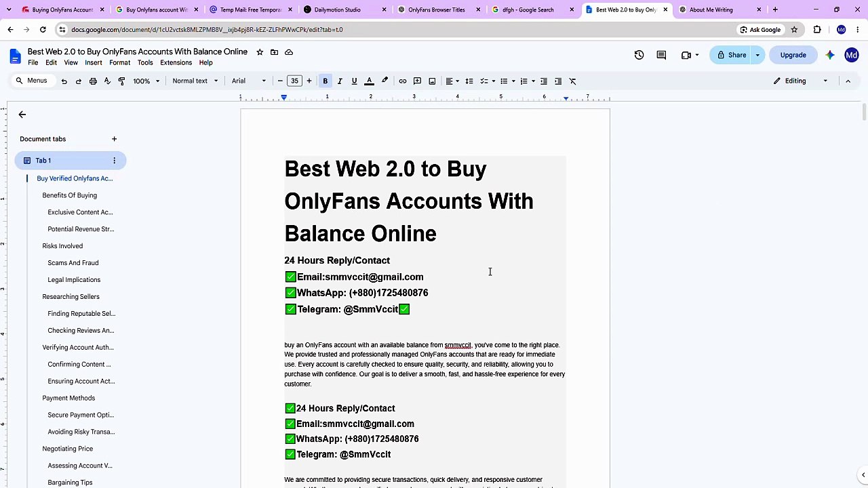Activate the Paint format tool

[121, 81]
